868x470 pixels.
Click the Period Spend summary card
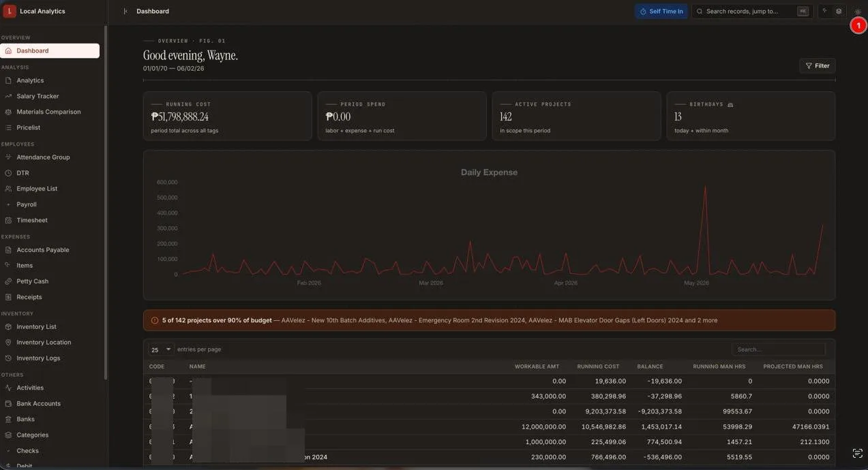click(x=402, y=116)
